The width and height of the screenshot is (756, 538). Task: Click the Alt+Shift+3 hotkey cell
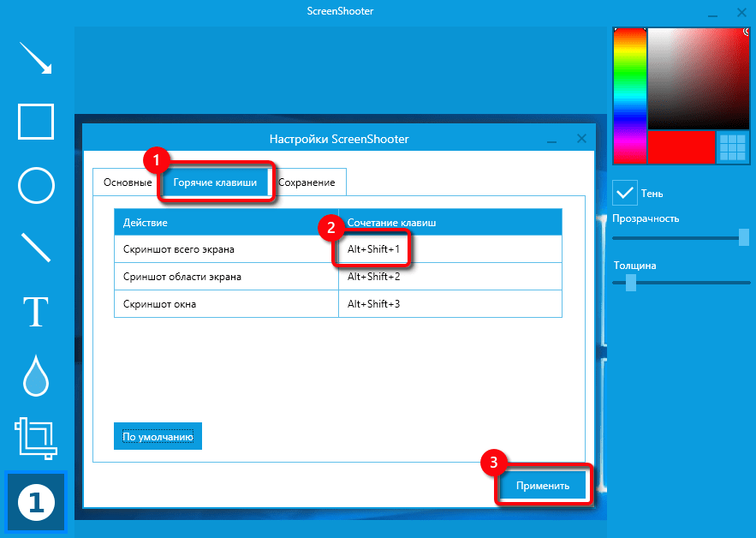[x=450, y=304]
